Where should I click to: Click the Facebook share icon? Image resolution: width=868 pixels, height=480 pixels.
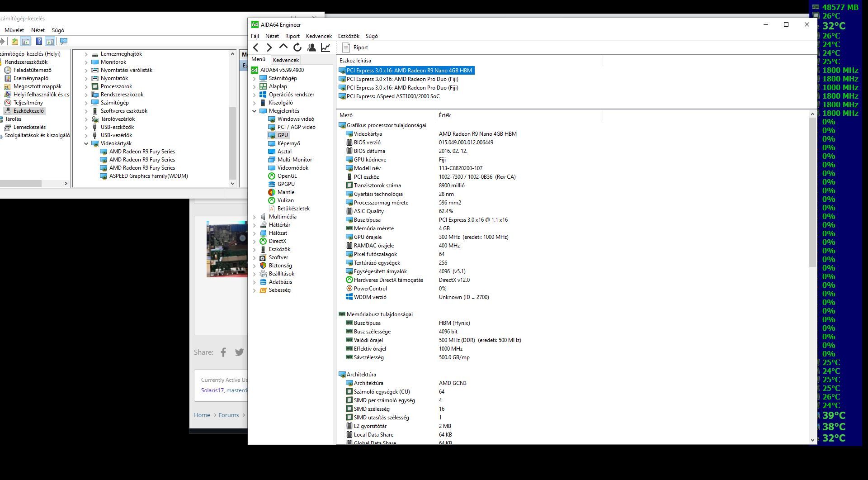[x=223, y=352]
